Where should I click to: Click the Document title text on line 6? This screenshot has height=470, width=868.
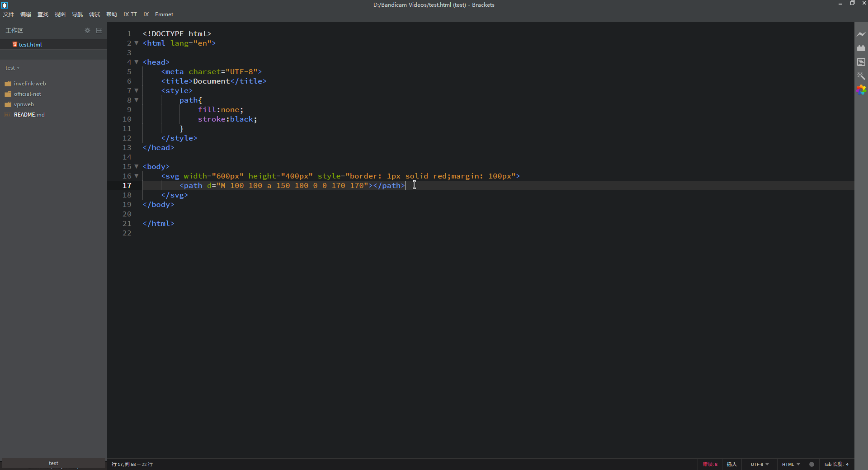[x=212, y=81]
